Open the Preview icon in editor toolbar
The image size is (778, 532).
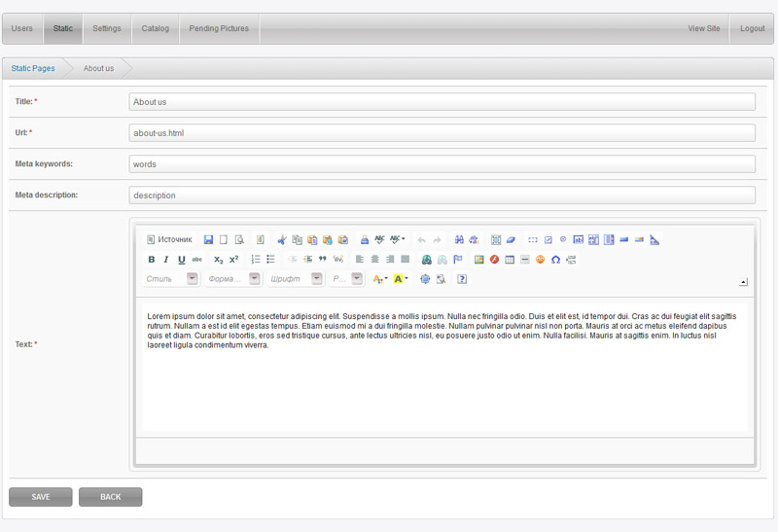239,239
